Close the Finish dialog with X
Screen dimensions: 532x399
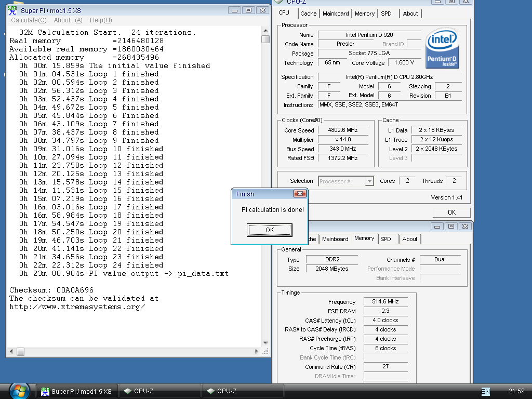pos(300,194)
